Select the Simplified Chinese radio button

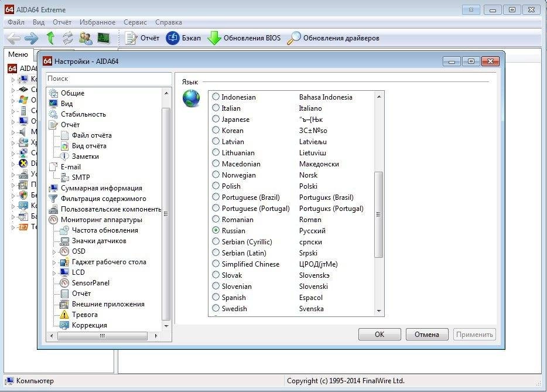(x=216, y=264)
